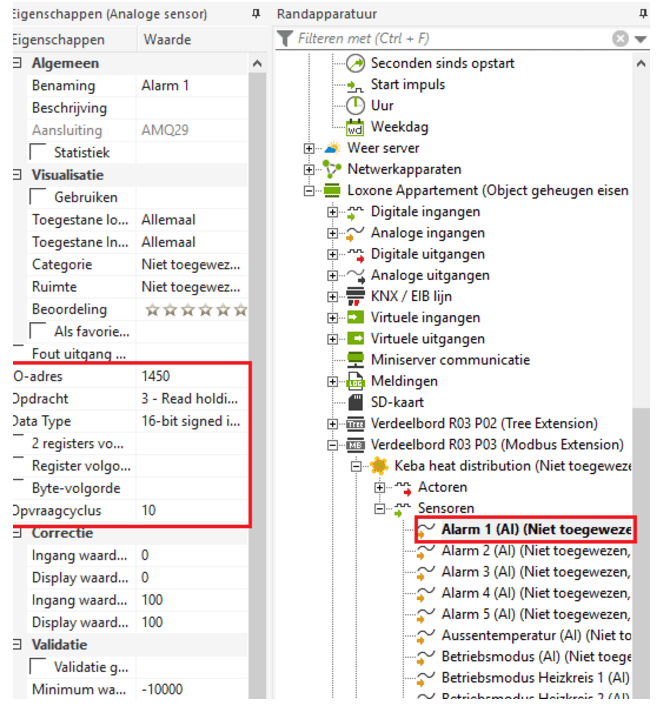This screenshot has width=659, height=712.
Task: Click the Weekdag calendar icon
Action: (x=355, y=127)
